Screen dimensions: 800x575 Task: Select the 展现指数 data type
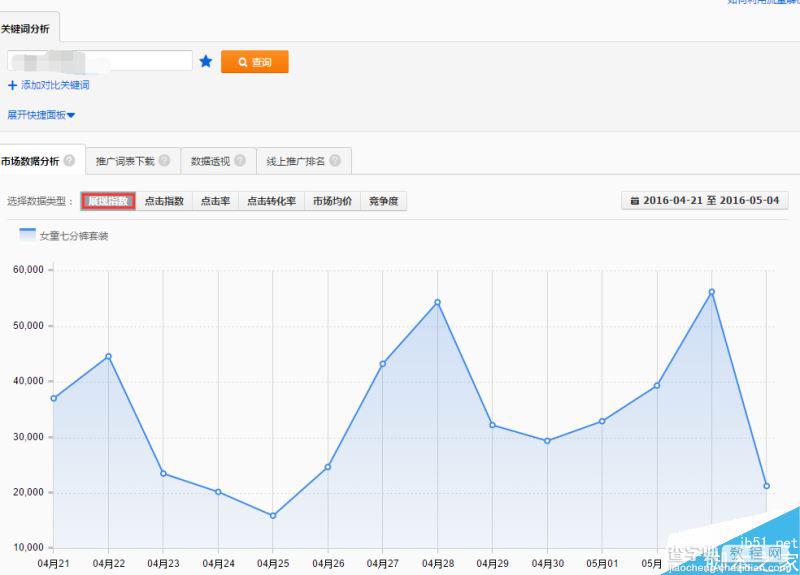[x=108, y=201]
